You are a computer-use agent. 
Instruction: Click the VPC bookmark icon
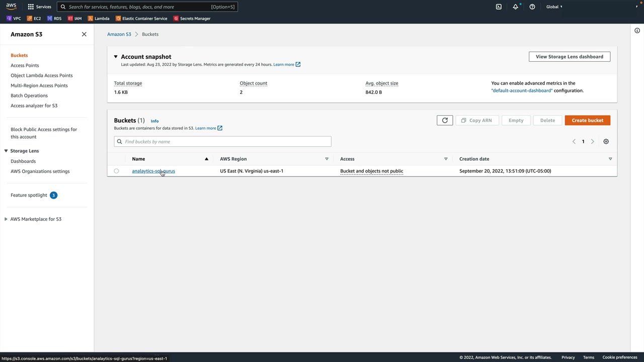pyautogui.click(x=9, y=19)
